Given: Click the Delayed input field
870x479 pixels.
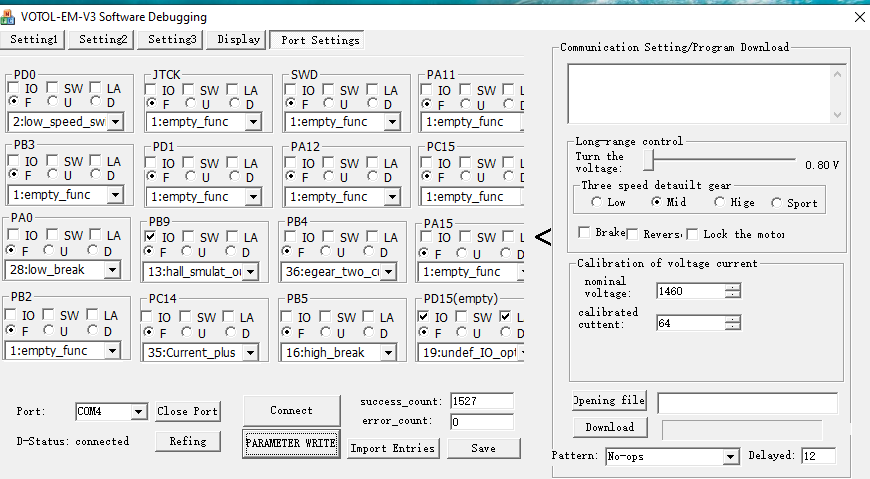Looking at the screenshot, I should coord(816,456).
